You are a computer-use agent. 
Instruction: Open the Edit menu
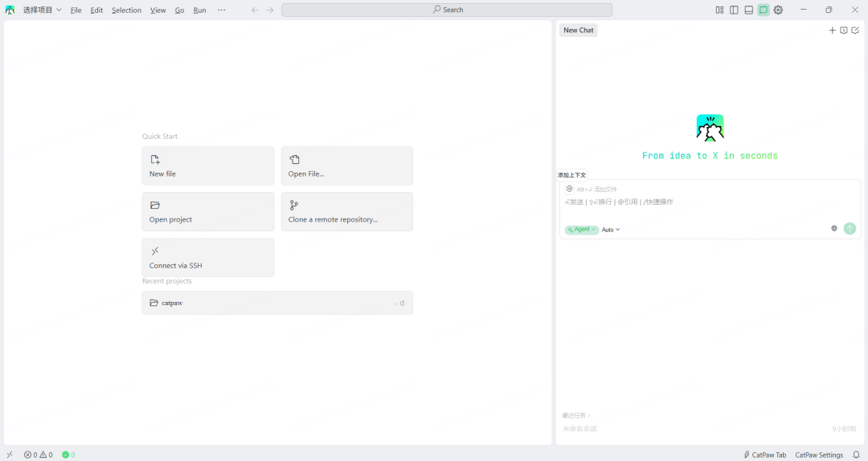96,10
